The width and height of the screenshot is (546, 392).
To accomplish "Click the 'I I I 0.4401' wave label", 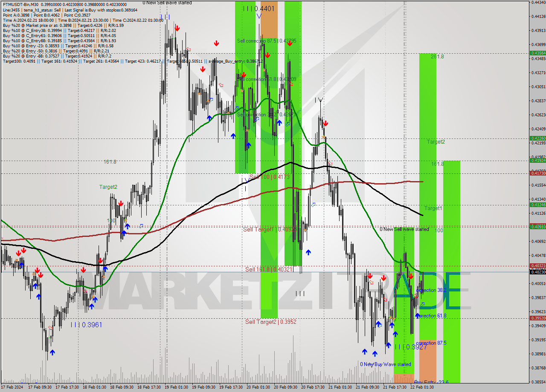I will [258, 9].
